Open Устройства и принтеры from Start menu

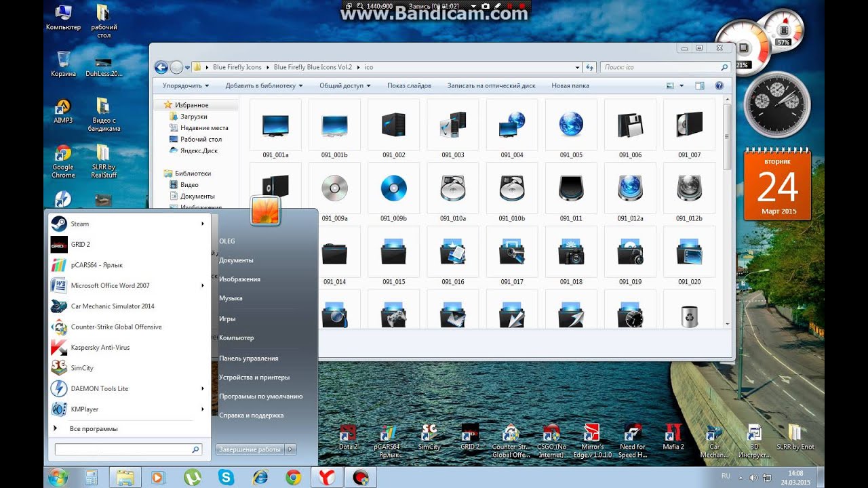tap(254, 377)
